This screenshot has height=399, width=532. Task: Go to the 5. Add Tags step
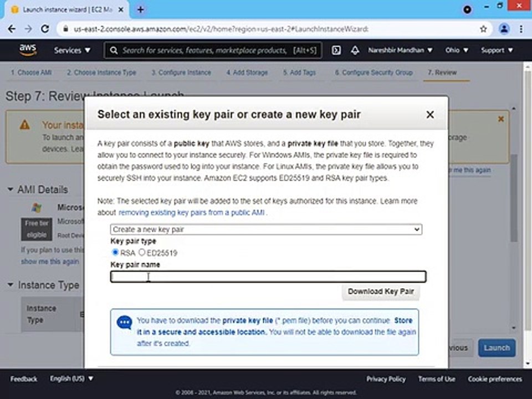click(x=299, y=73)
